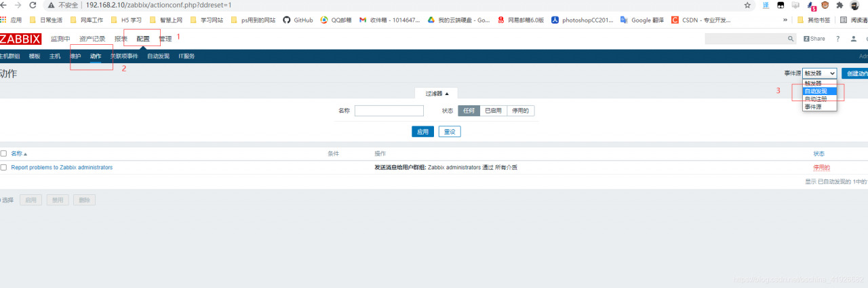The width and height of the screenshot is (868, 288).
Task: Open the 配置 top menu
Action: pyautogui.click(x=143, y=39)
